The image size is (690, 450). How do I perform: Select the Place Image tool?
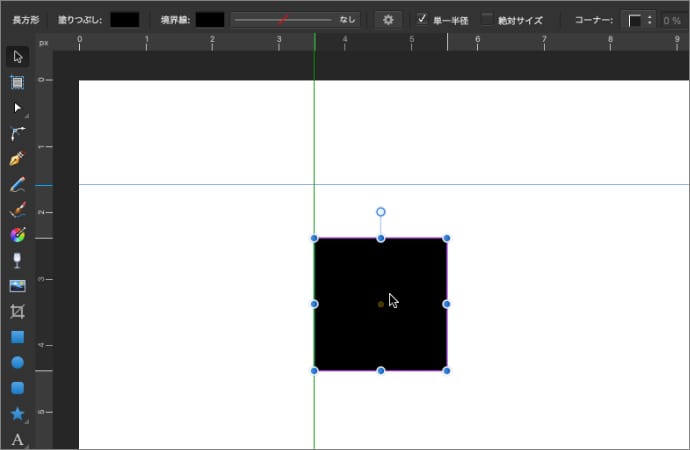[x=17, y=286]
